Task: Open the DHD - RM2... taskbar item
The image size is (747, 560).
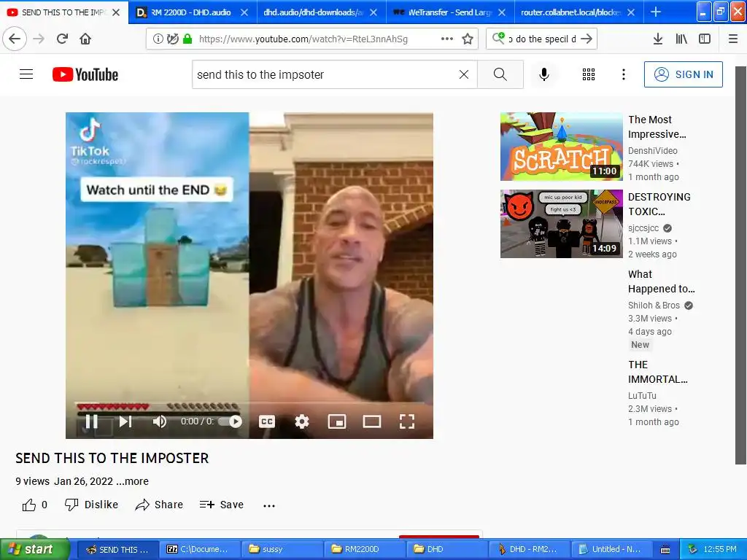Action: point(528,549)
